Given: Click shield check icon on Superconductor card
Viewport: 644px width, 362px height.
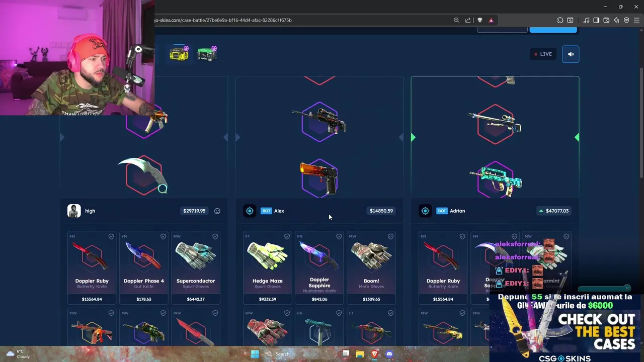Looking at the screenshot, I should point(215,236).
